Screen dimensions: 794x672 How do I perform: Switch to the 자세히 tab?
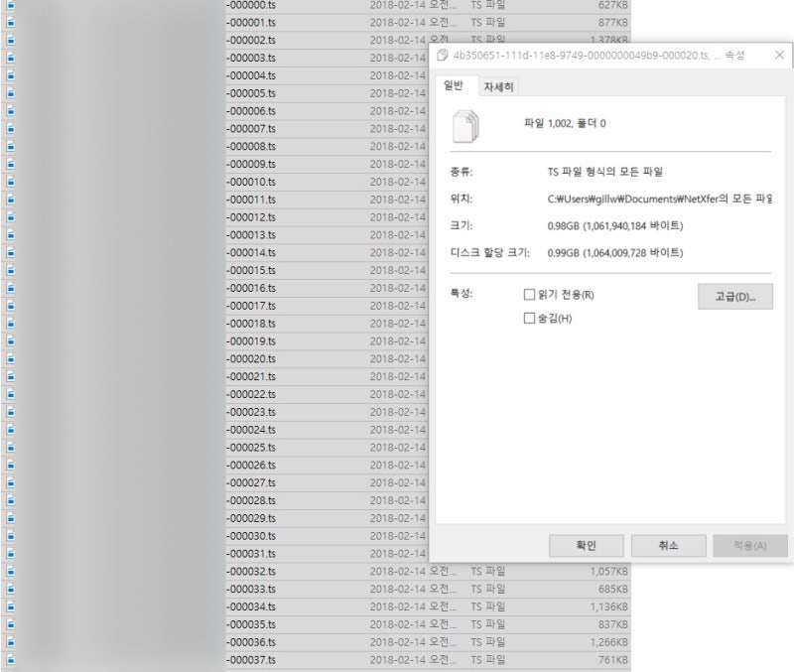click(498, 86)
